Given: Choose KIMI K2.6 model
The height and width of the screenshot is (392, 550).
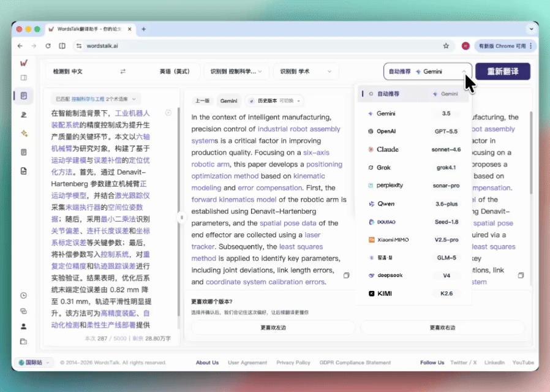Looking at the screenshot, I should (x=413, y=293).
